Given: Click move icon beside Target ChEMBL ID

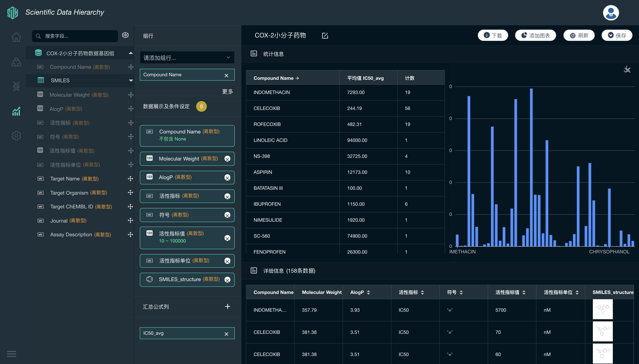Looking at the screenshot, I should click(130, 207).
